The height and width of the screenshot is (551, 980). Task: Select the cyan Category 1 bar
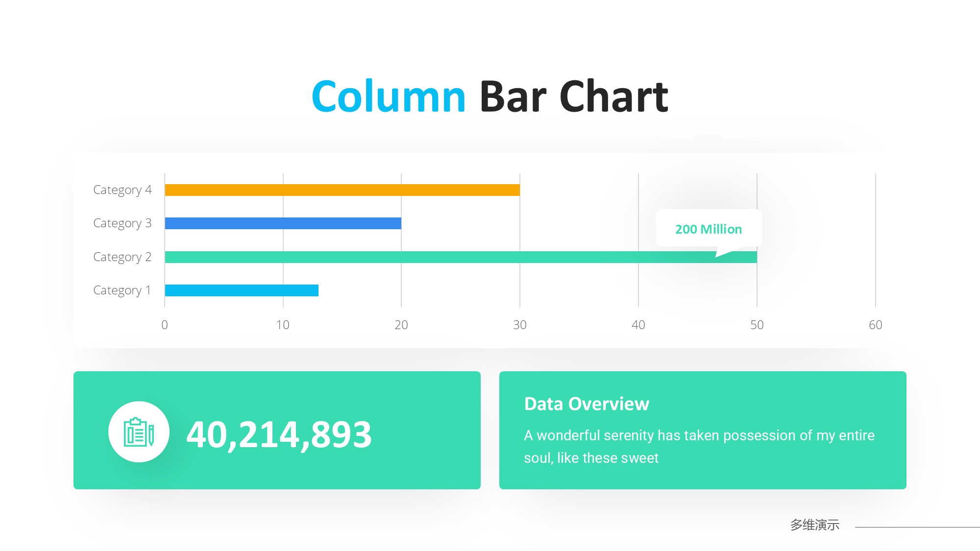pos(242,290)
